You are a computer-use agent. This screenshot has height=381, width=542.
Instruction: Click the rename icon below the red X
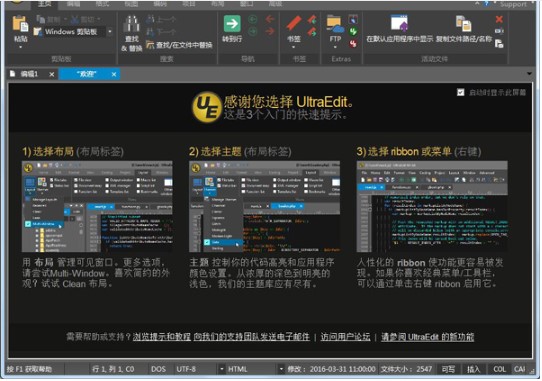(x=499, y=31)
